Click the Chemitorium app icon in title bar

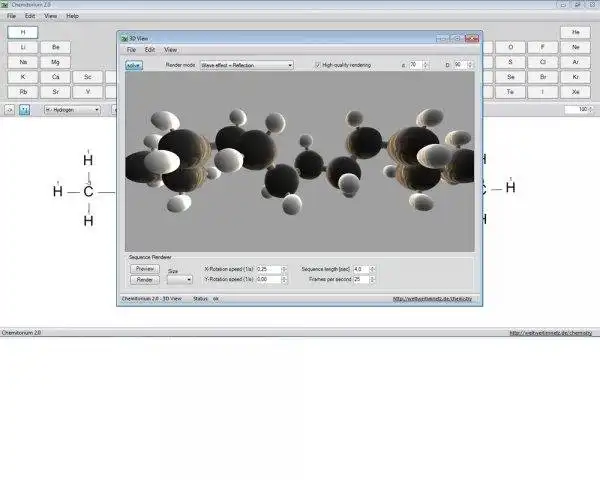[5, 5]
